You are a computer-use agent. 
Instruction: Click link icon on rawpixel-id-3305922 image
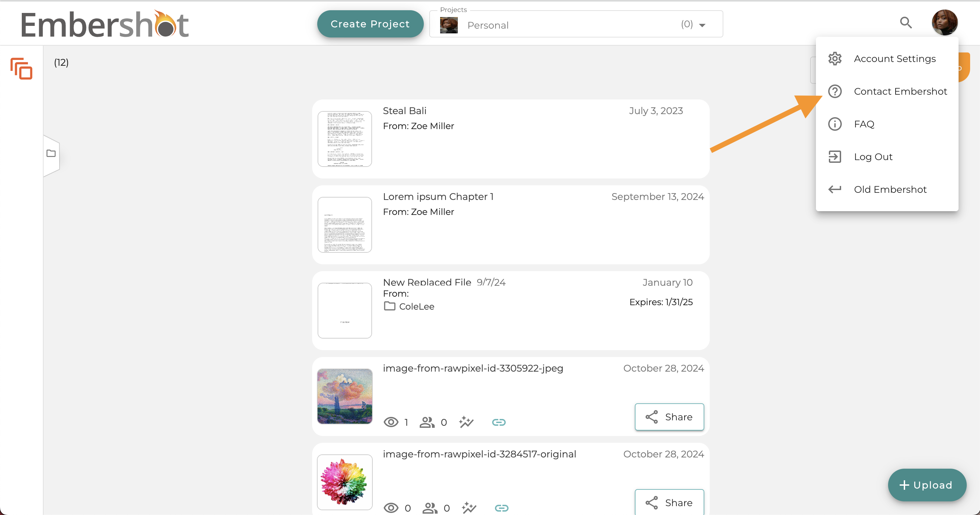pyautogui.click(x=498, y=422)
